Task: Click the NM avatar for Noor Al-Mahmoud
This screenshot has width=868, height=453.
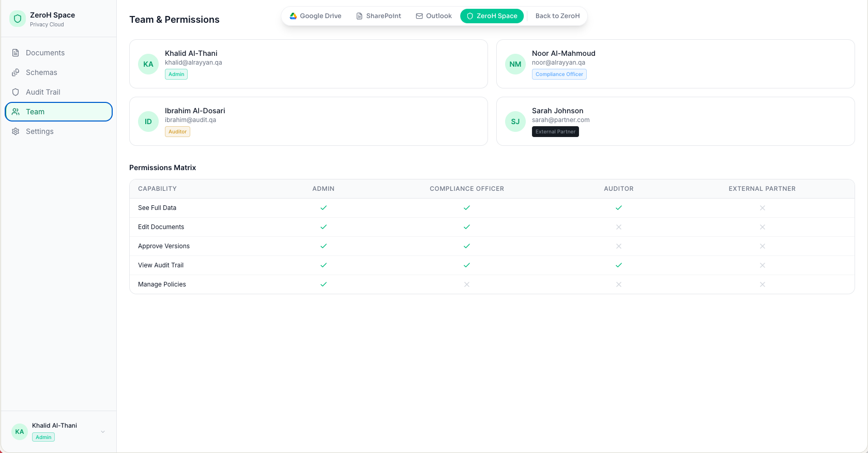Action: point(515,64)
